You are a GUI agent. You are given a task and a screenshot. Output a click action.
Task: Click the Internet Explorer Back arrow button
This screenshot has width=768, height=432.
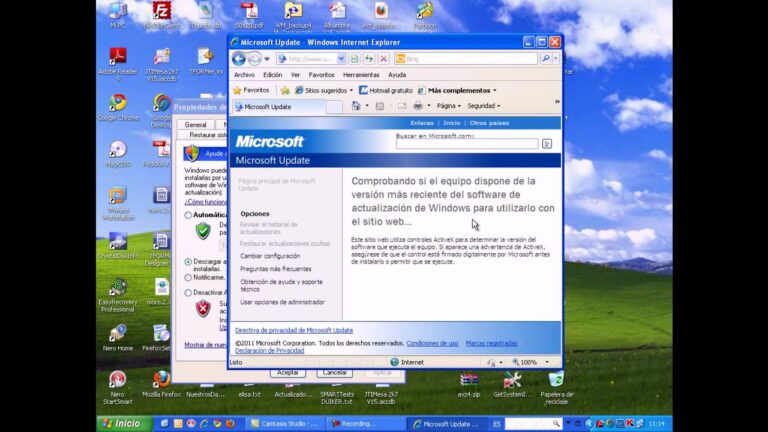click(239, 59)
